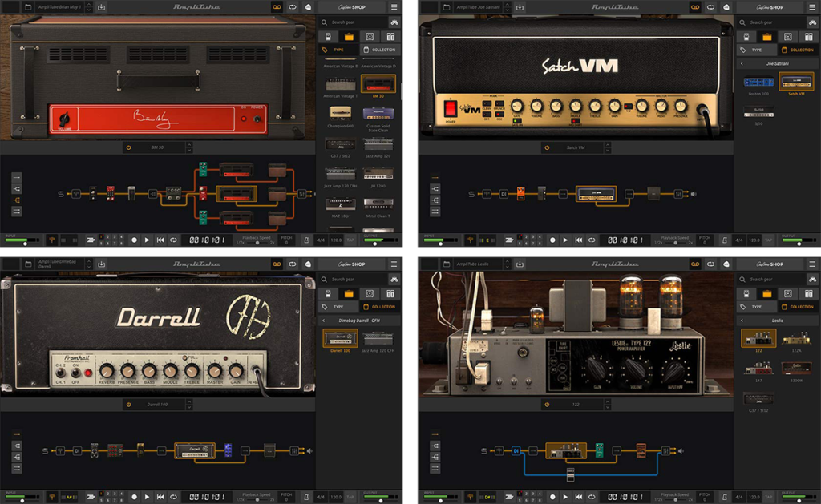Viewport: 821px width, 504px height.
Task: Click save preset icon in Brian May window
Action: pyautogui.click(x=102, y=7)
